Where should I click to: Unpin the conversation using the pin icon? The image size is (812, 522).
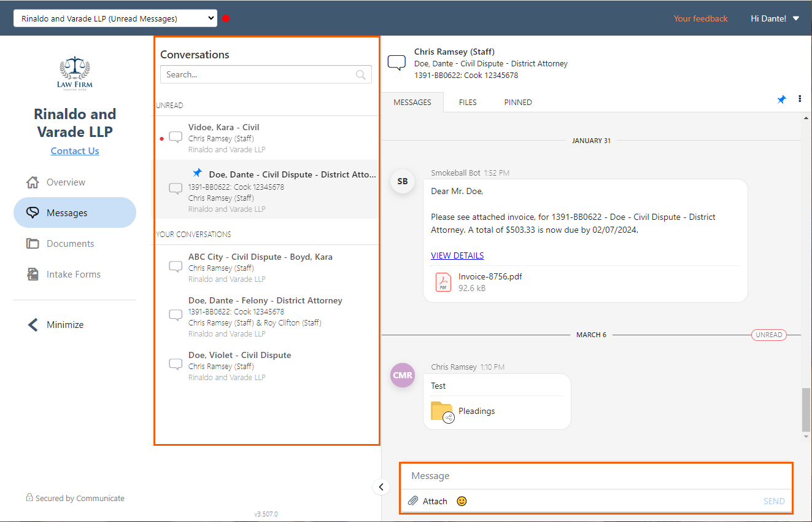pos(781,98)
